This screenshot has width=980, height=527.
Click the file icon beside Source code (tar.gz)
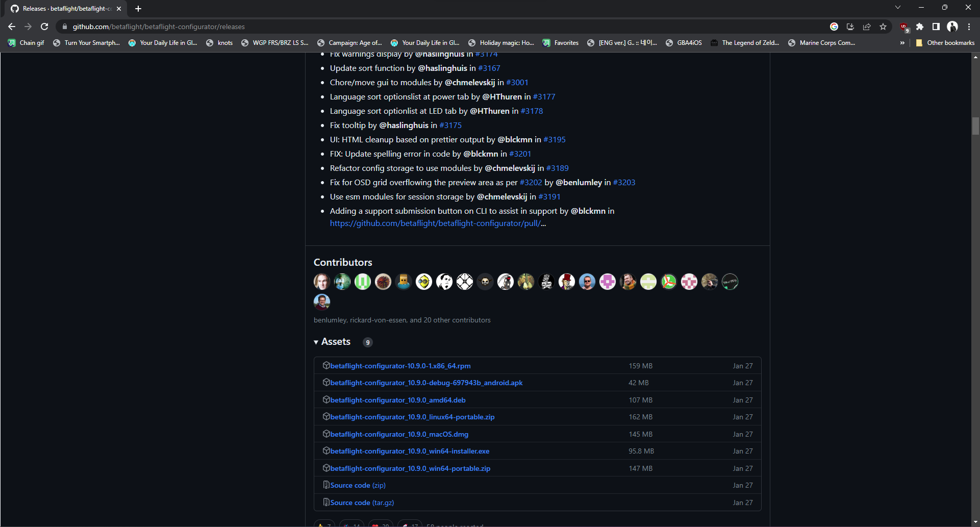click(x=326, y=502)
